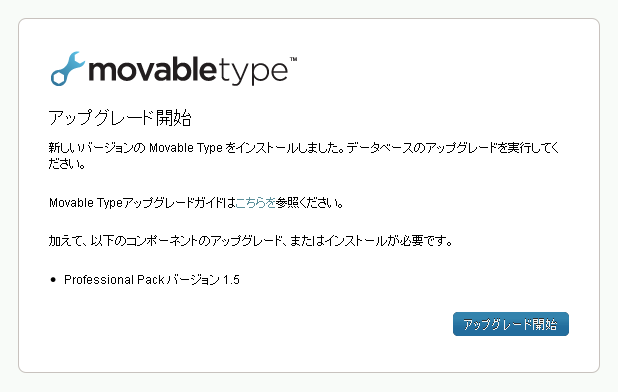618x392 pixels.
Task: Click the バージョン word in list item
Action: [x=194, y=280]
